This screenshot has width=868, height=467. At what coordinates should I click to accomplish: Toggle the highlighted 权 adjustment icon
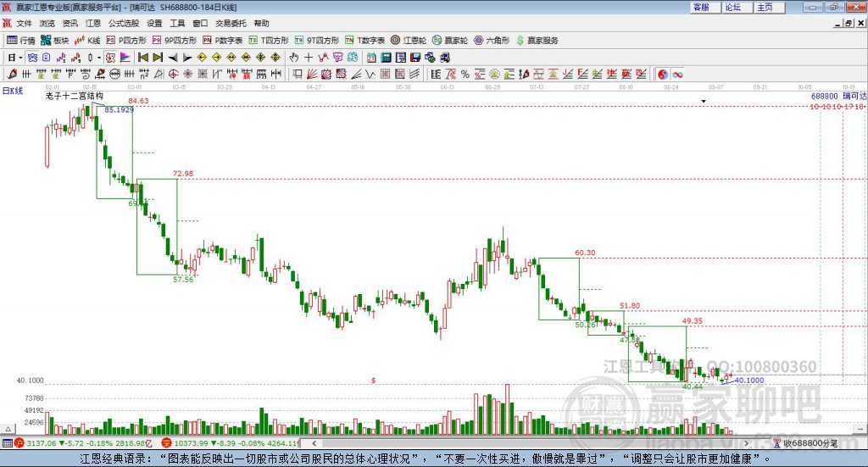click(x=111, y=58)
